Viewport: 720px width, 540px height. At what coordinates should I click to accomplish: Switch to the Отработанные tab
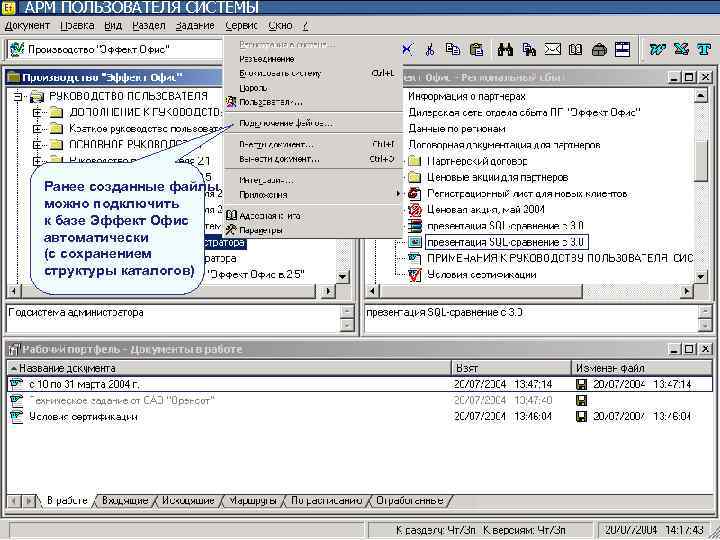(x=410, y=501)
